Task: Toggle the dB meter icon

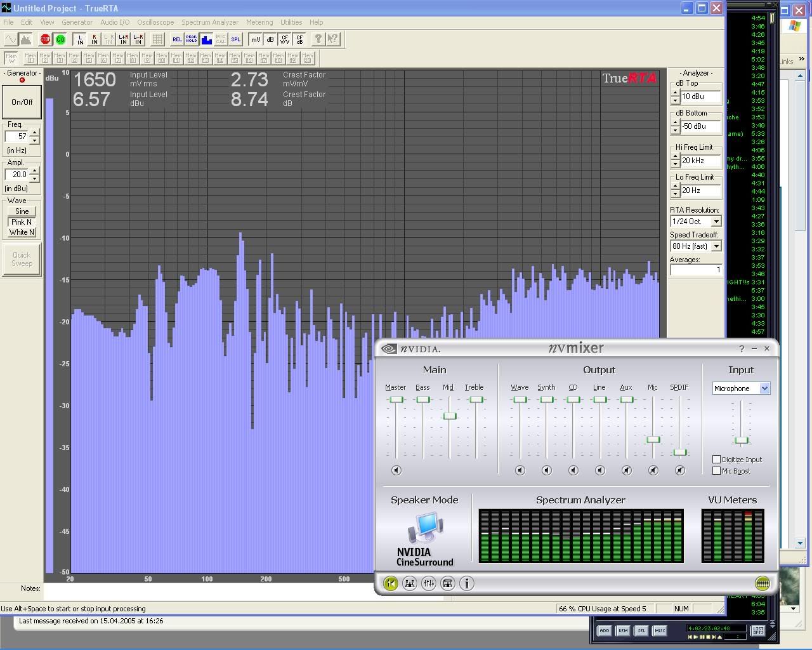Action: [x=270, y=39]
